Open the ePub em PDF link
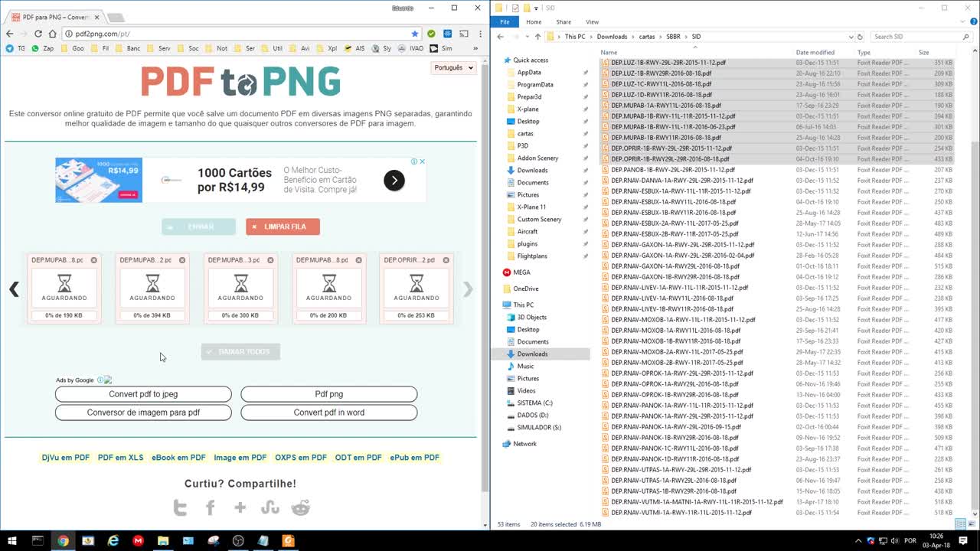The width and height of the screenshot is (980, 551). coord(414,458)
